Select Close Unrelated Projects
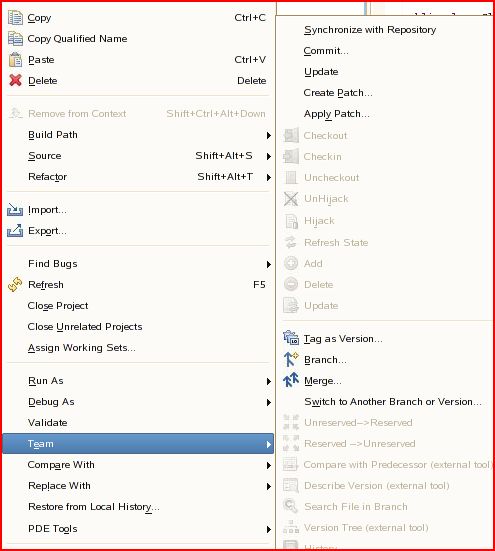495x551 pixels. coord(85,327)
